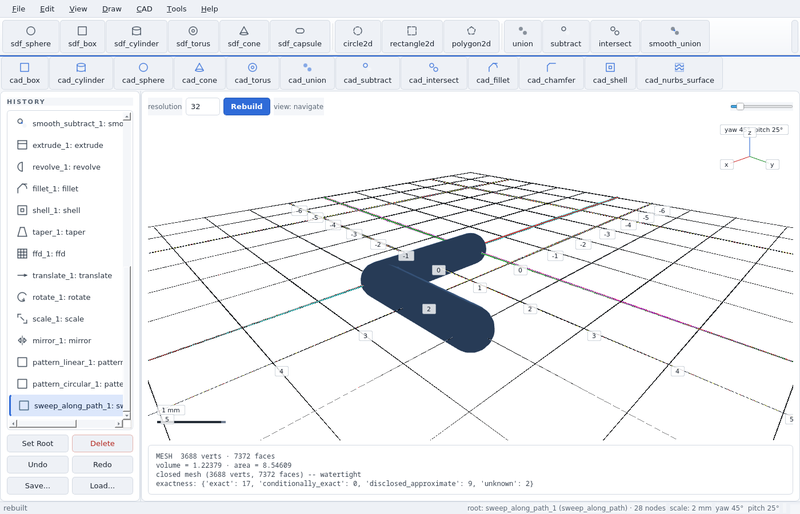This screenshot has width=800, height=514.
Task: Click the Redo button
Action: pyautogui.click(x=102, y=464)
